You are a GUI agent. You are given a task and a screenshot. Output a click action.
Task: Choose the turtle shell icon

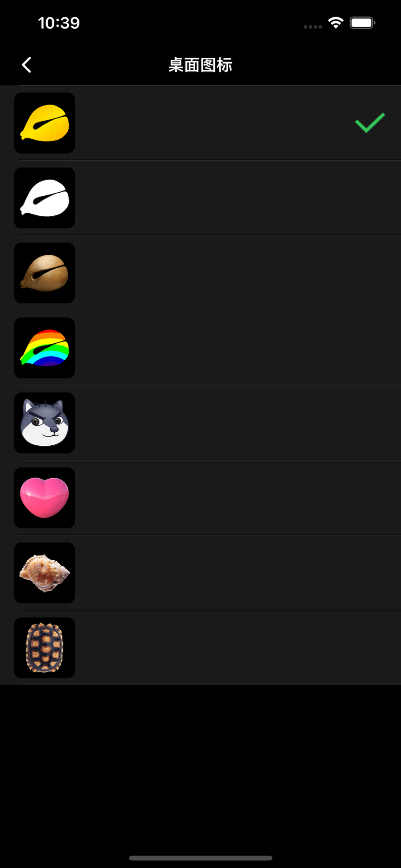[x=45, y=648]
